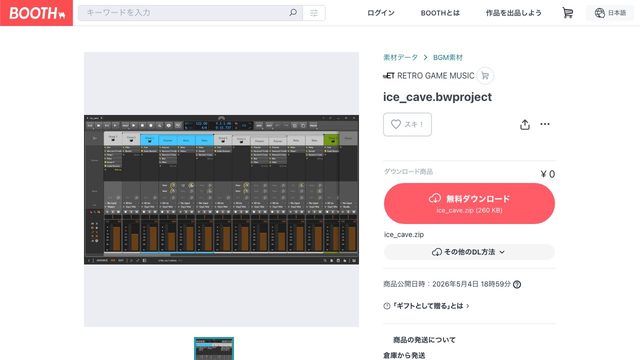Click the shop cart icon beside RETRO GAME MUSIC
Image resolution: width=640 pixels, height=360 pixels.
(x=485, y=76)
